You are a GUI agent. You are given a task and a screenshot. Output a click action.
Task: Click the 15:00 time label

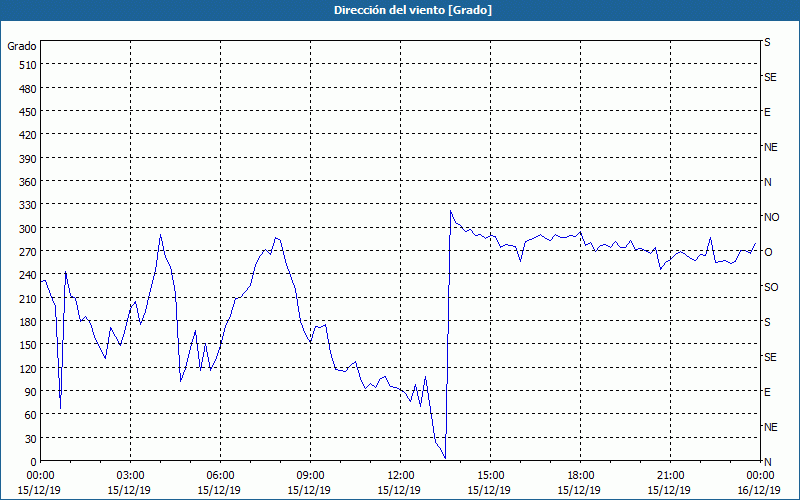(x=490, y=476)
